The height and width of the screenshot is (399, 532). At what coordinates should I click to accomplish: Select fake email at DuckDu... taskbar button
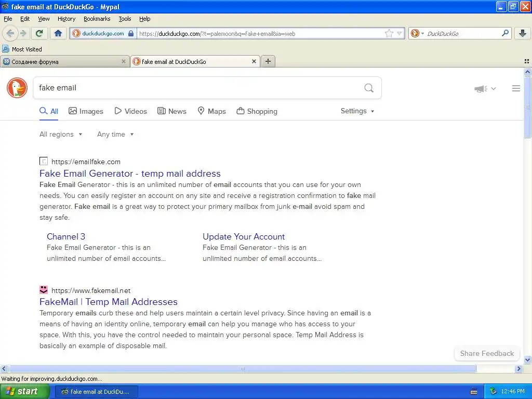click(96, 392)
